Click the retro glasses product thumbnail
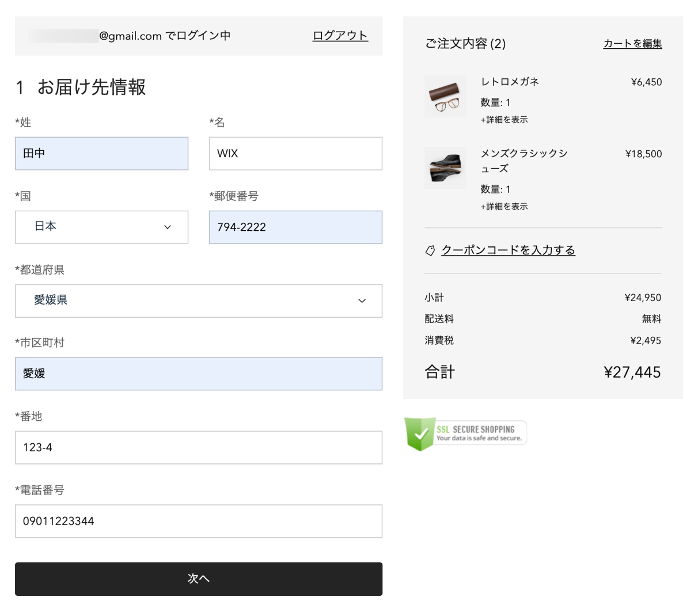698x616 pixels. pyautogui.click(x=446, y=97)
